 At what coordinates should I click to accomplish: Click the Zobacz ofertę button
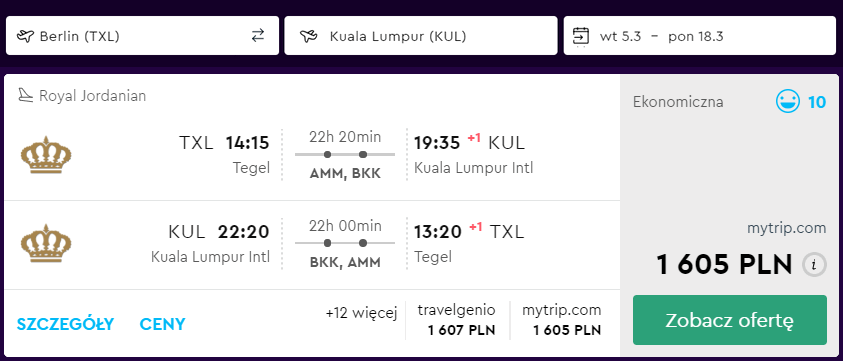pos(730,320)
